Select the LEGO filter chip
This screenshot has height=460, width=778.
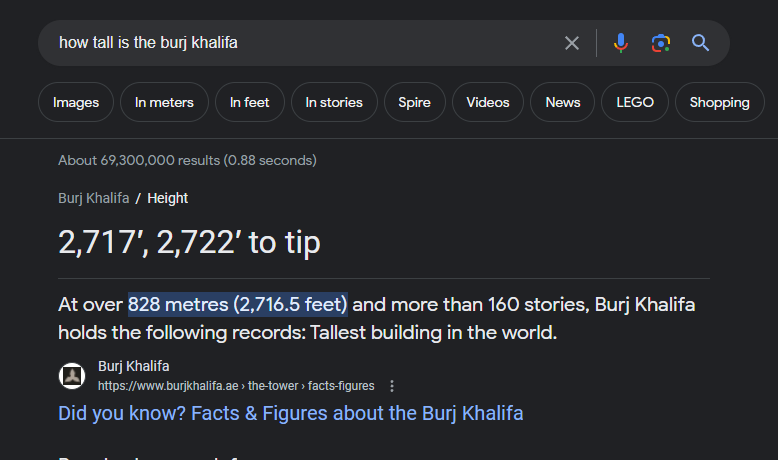click(635, 102)
